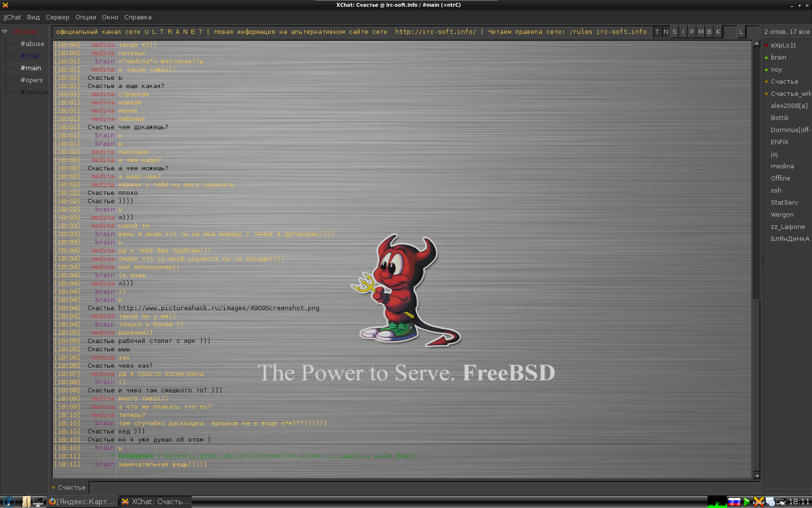Viewport: 812px width, 508px height.
Task: Click the show desktop monitor icon
Action: point(38,502)
